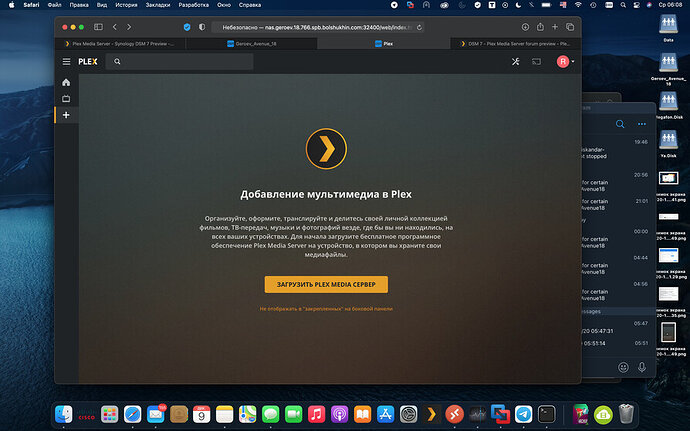This screenshot has height=431, width=690.
Task: Open Plex settings wrench icon
Action: point(515,62)
